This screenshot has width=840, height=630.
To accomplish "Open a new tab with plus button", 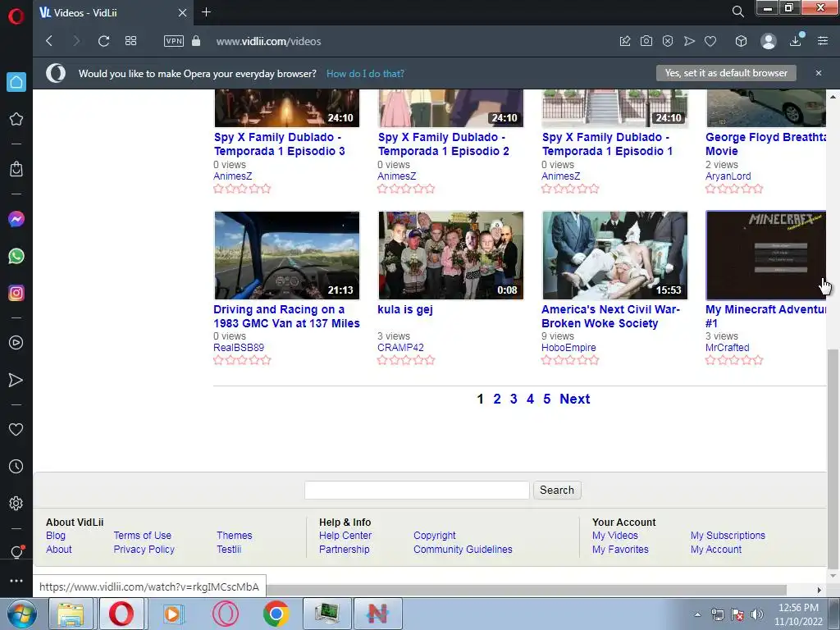I will click(x=206, y=11).
